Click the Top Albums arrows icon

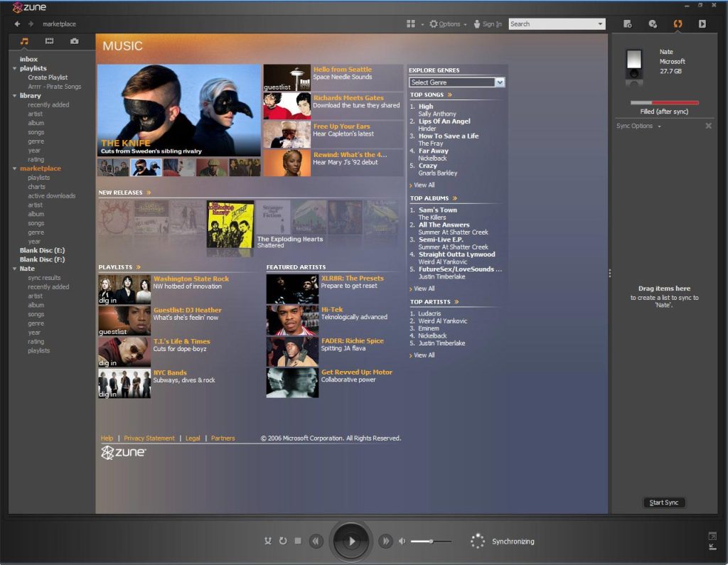[454, 198]
